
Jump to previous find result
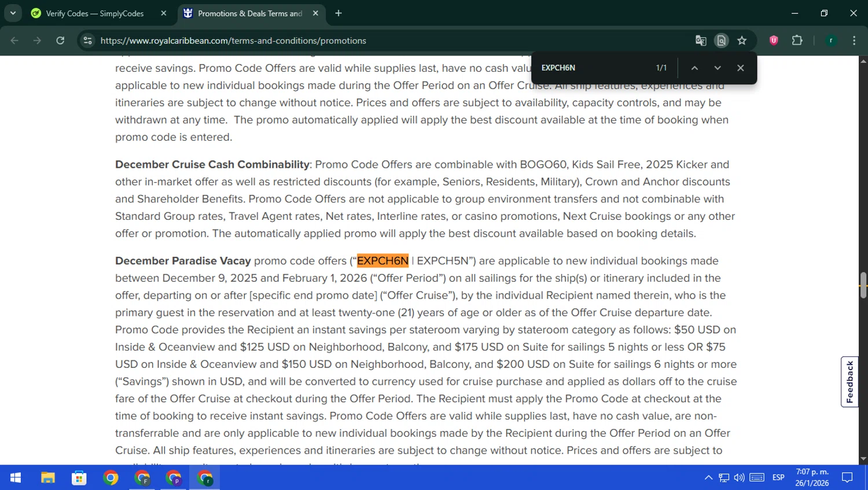[x=694, y=68]
